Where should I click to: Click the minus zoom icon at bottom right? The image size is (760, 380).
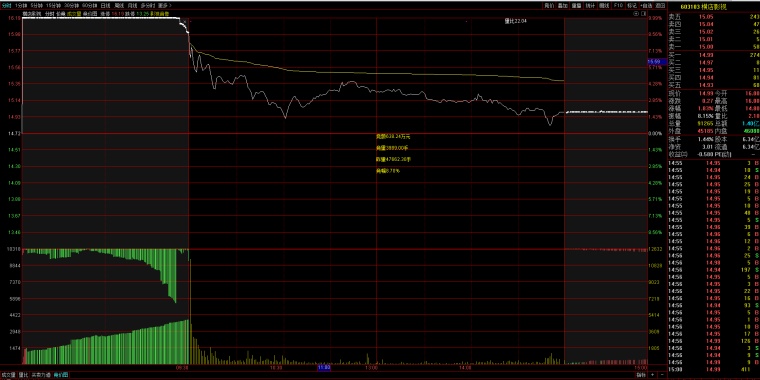coord(662,375)
